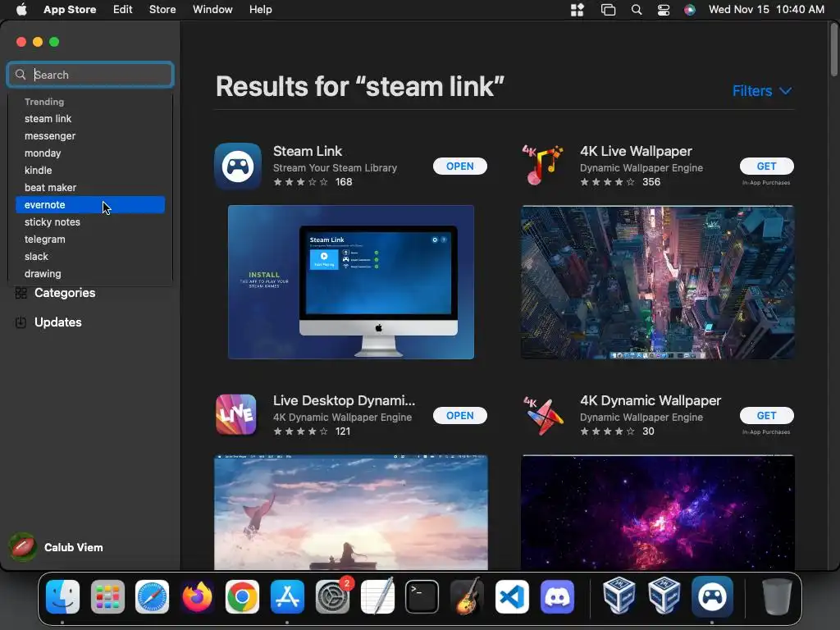Click inside the Search input field

pyautogui.click(x=90, y=75)
